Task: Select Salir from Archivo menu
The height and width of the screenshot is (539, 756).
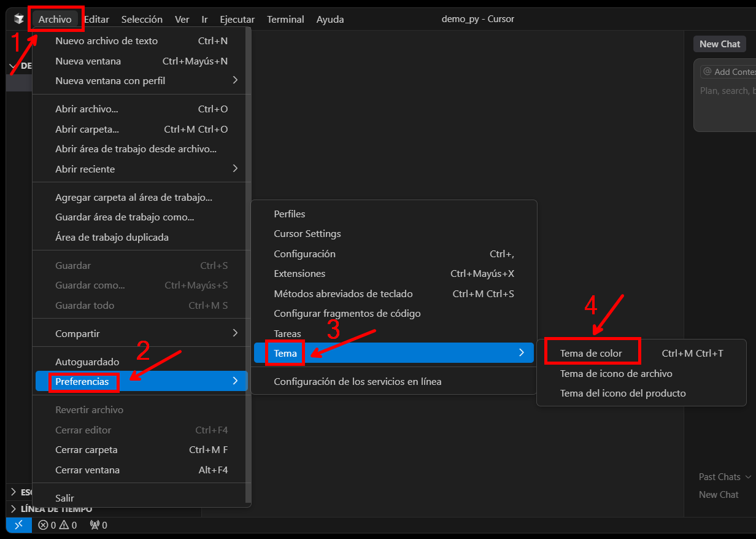Action: (141, 498)
